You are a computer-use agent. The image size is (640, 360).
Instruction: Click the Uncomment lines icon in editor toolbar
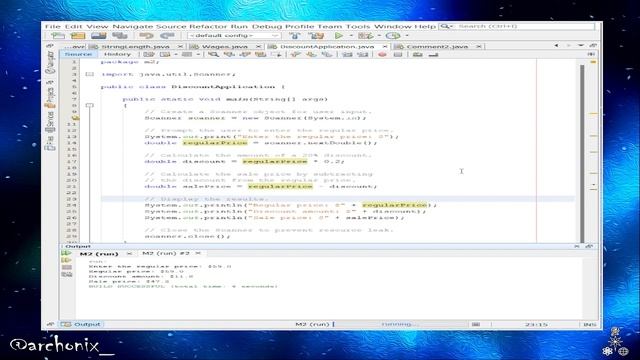pos(433,54)
